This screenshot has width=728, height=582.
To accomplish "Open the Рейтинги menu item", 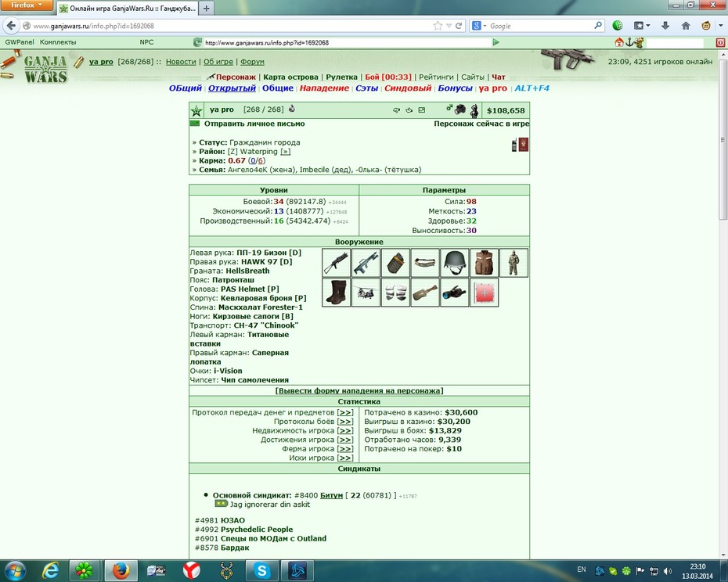I will [436, 77].
